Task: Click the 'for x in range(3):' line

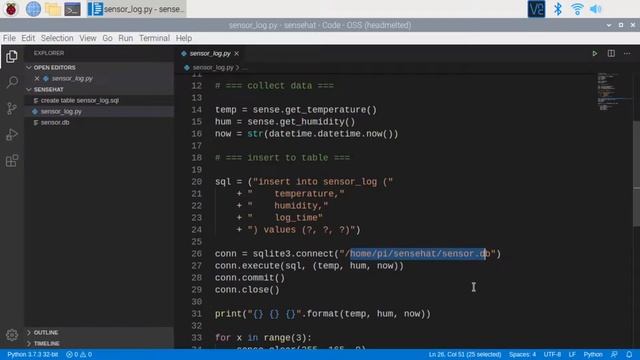Action: click(263, 338)
